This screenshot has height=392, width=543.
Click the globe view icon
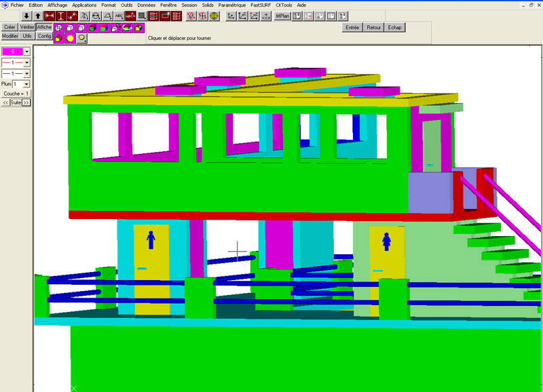[x=214, y=16]
